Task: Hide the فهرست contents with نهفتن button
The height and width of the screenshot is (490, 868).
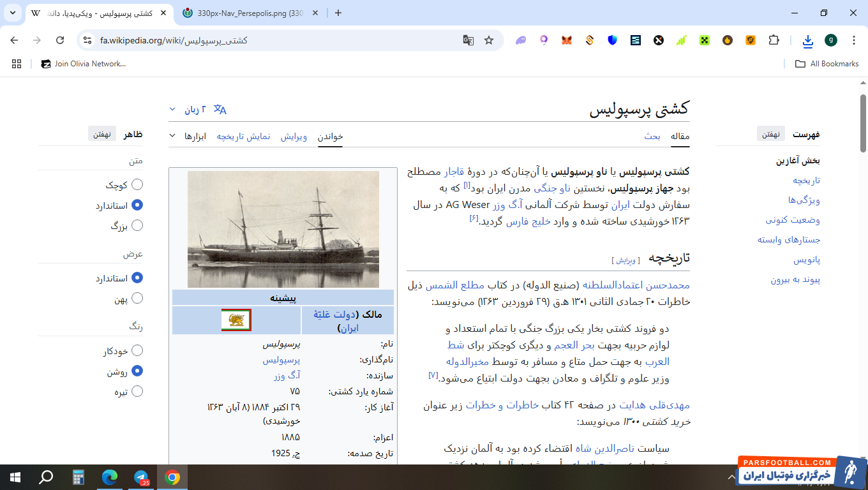Action: tap(770, 134)
